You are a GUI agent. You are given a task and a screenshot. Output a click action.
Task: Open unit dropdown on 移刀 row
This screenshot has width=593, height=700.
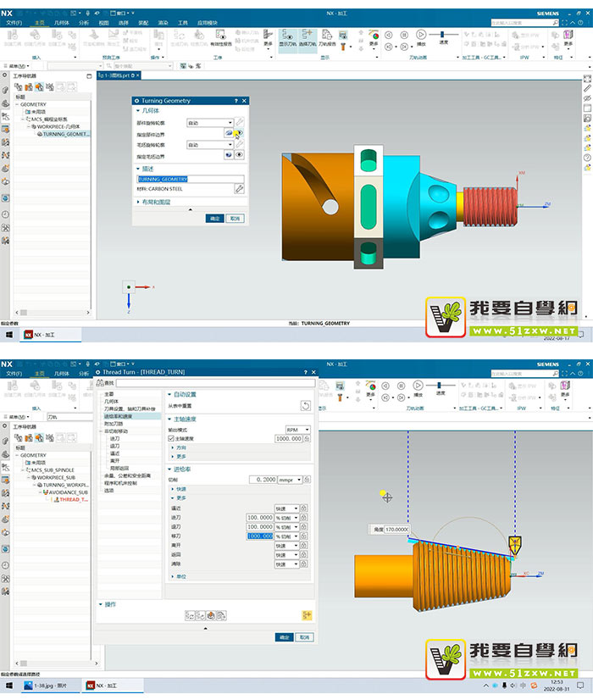click(286, 536)
